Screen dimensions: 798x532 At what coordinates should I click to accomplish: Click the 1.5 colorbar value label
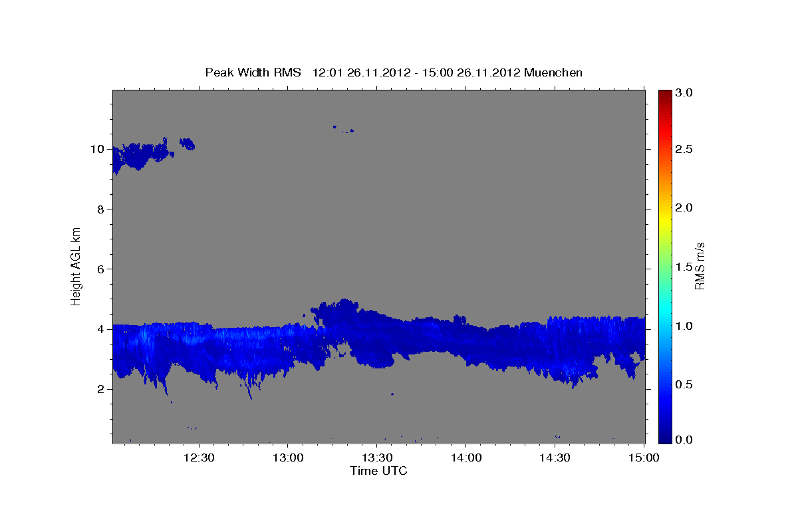click(685, 267)
